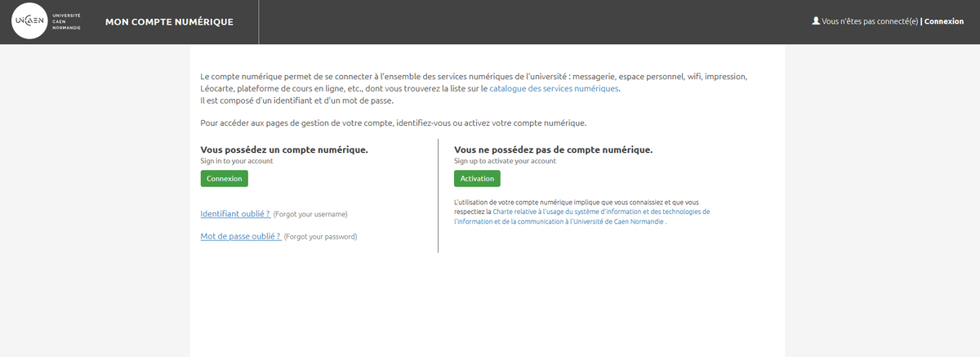The image size is (980, 357).
Task: Click the (Forgot your password) hint text
Action: point(320,237)
